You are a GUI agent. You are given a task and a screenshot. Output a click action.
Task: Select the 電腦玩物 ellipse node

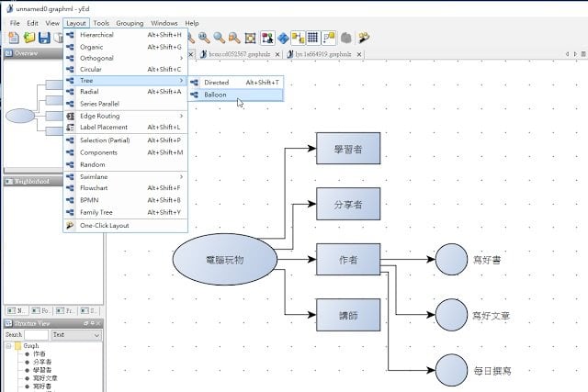[x=225, y=261]
